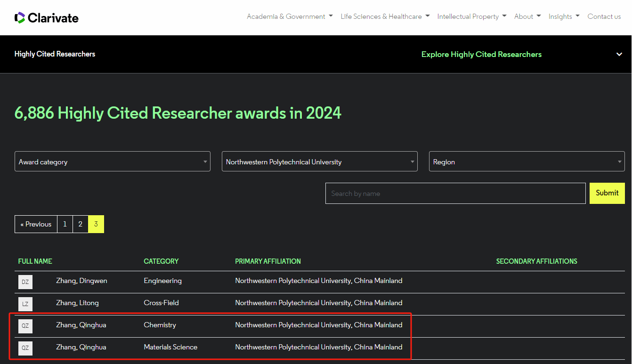632x364 pixels.
Task: Click the Clarivate logo
Action: (x=47, y=18)
